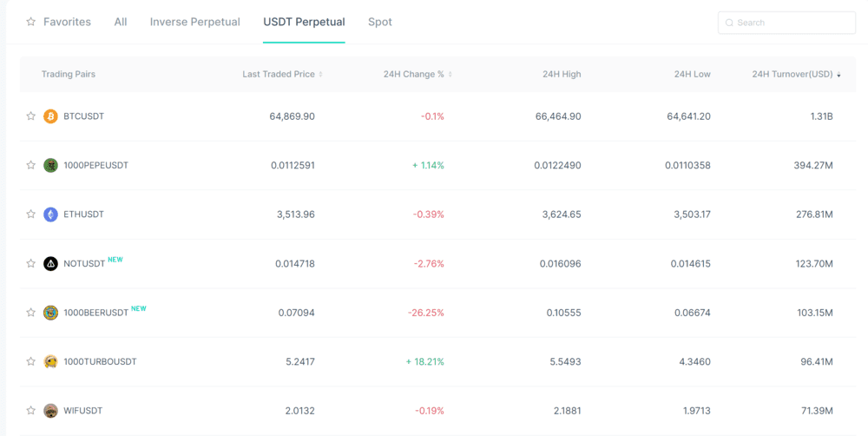This screenshot has height=436, width=868.
Task: Click the dogwifhat icon for WIFUSDT
Action: 50,411
